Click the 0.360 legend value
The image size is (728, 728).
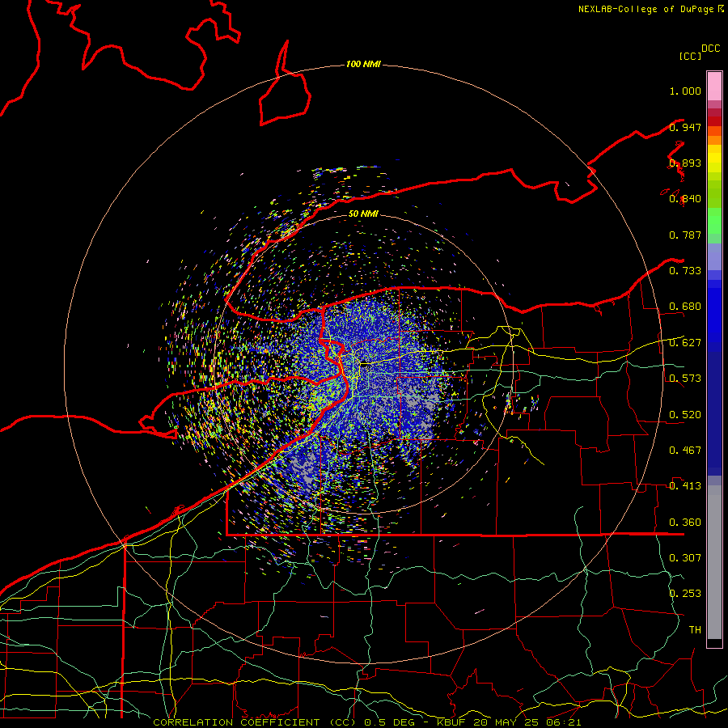[685, 523]
